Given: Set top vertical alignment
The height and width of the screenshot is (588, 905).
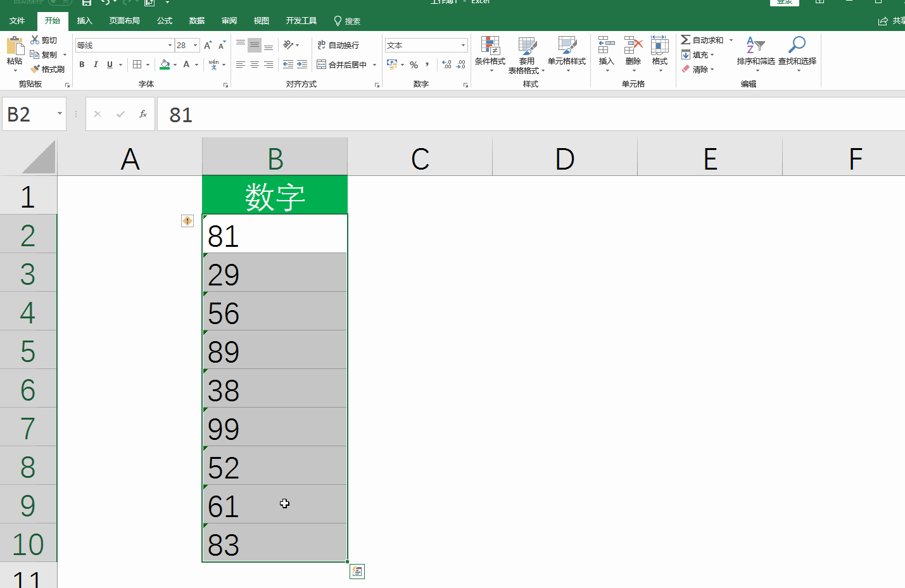Looking at the screenshot, I should coord(241,45).
